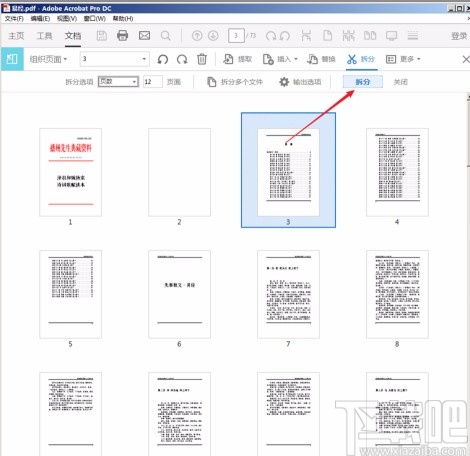Screen dimensions: 470x456
Task: Click the rotate clockwise icon in top toolbar
Action: pyautogui.click(x=271, y=36)
